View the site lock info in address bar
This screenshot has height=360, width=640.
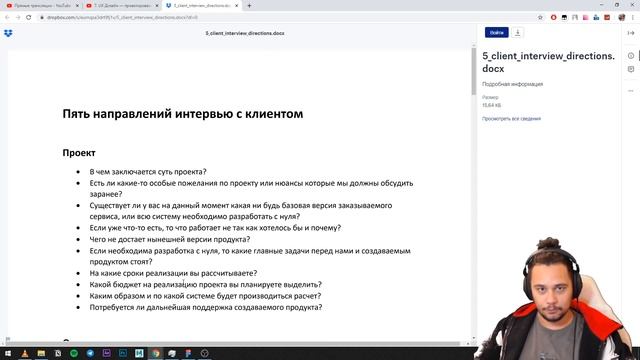42,18
